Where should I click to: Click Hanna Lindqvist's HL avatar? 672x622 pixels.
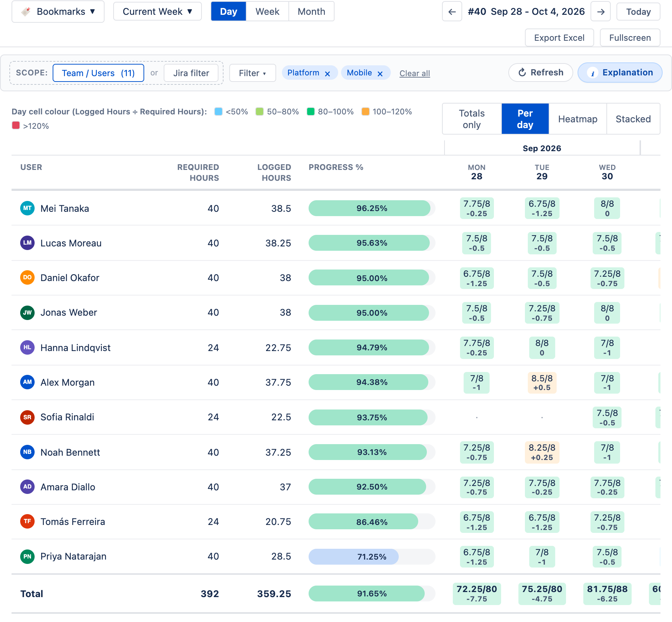[x=27, y=347]
